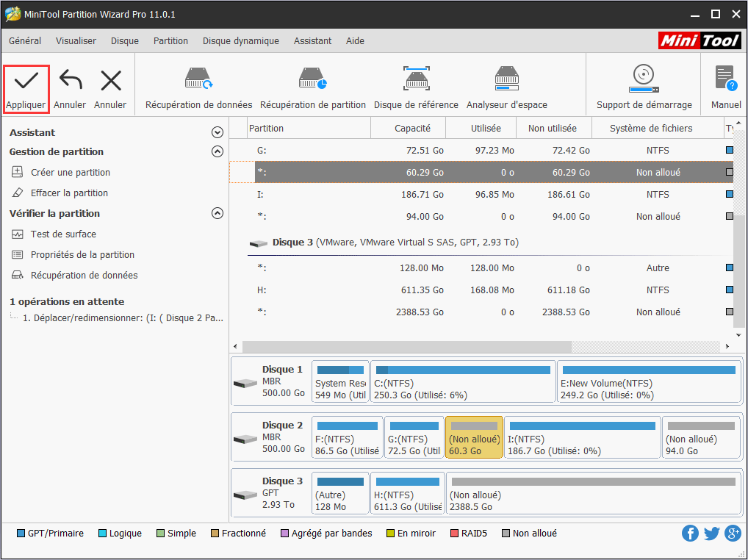748x560 pixels.
Task: Launch Disque de référence benchmark
Action: [x=416, y=89]
